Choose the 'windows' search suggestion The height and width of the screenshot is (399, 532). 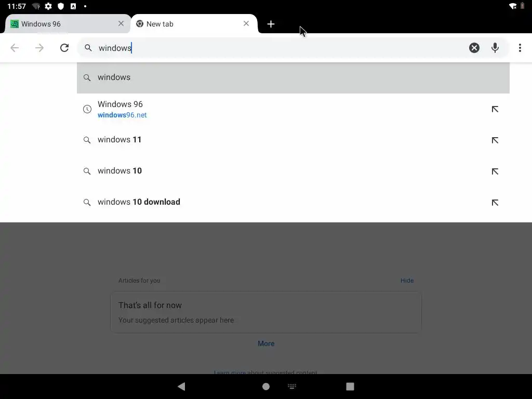pyautogui.click(x=293, y=78)
